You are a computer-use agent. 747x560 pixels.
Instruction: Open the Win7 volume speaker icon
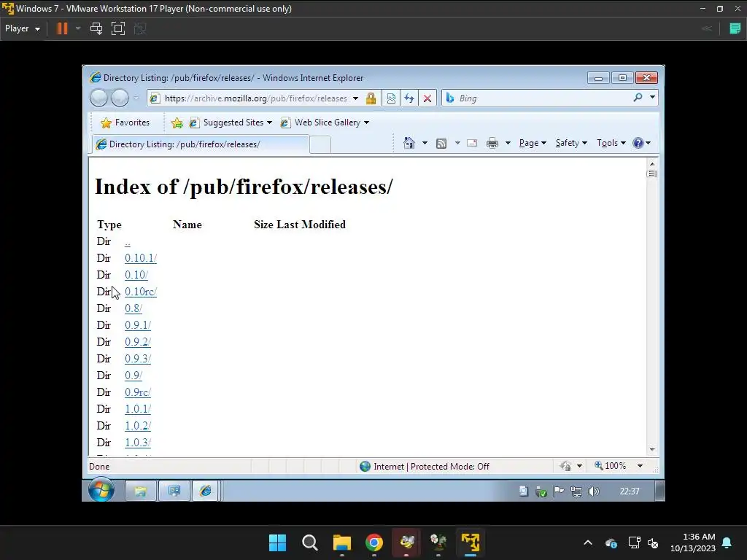[x=593, y=491]
